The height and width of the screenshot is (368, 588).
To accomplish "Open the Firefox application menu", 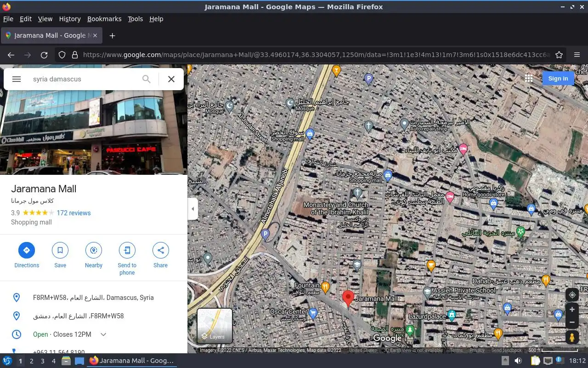I will tap(577, 55).
